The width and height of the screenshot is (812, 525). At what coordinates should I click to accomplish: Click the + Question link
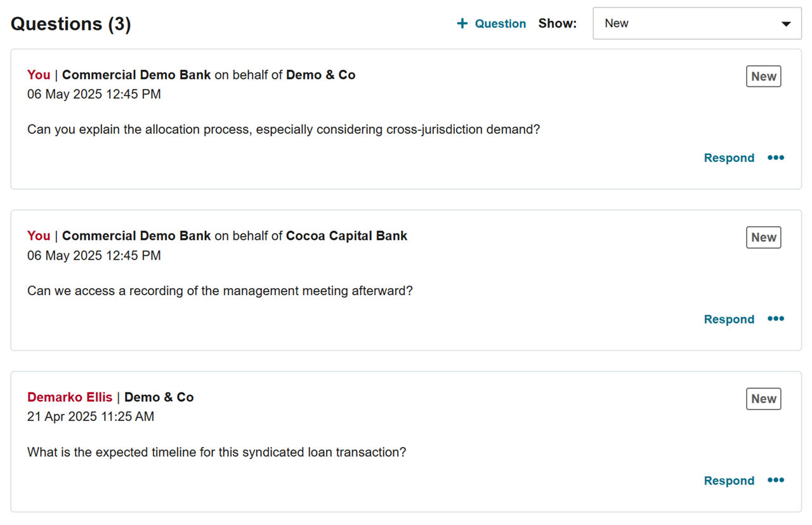coord(492,23)
